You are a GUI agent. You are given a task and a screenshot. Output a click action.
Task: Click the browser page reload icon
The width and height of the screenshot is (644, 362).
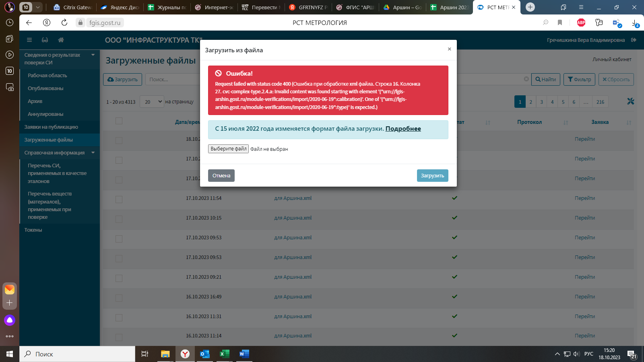click(x=64, y=23)
